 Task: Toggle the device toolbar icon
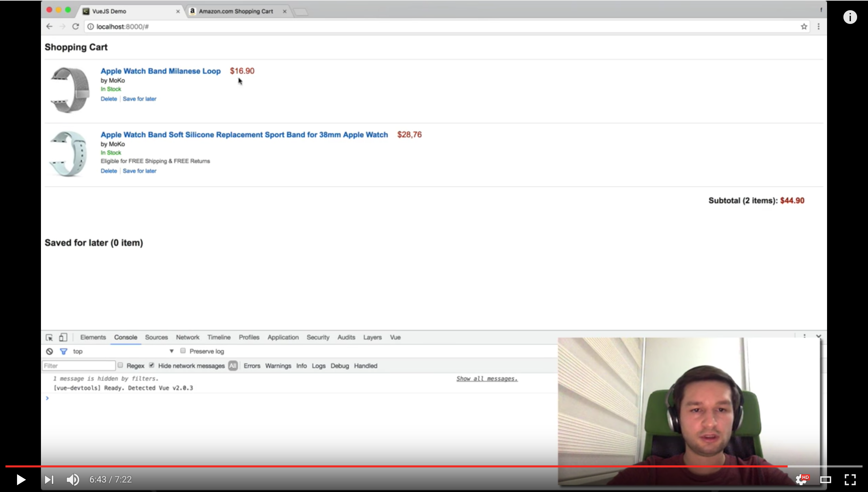63,337
